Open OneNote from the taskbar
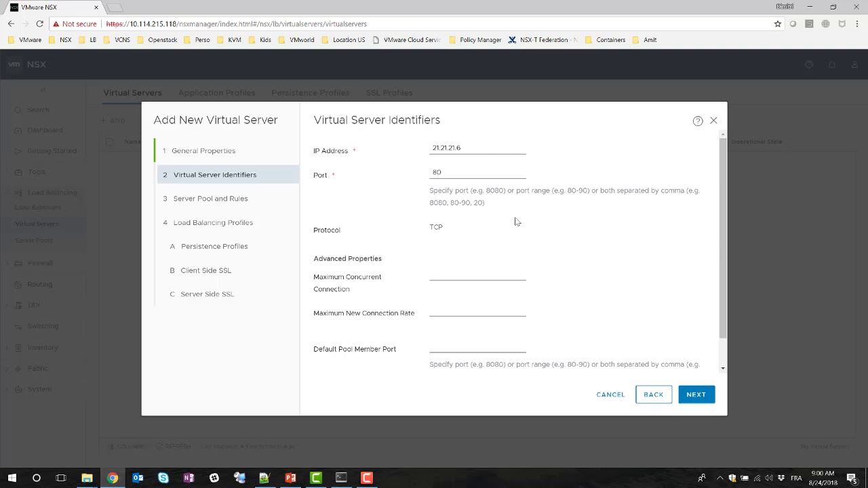868x488 pixels. [x=189, y=478]
